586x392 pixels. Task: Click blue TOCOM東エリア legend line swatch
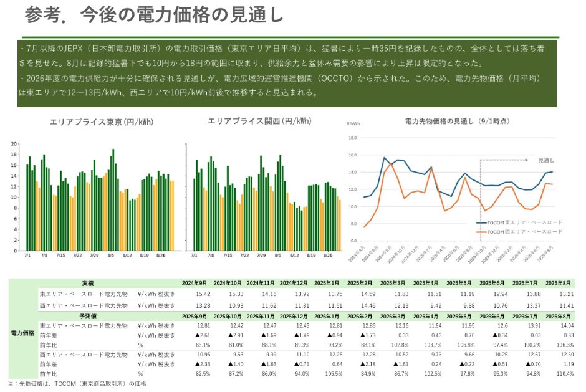[x=481, y=222]
